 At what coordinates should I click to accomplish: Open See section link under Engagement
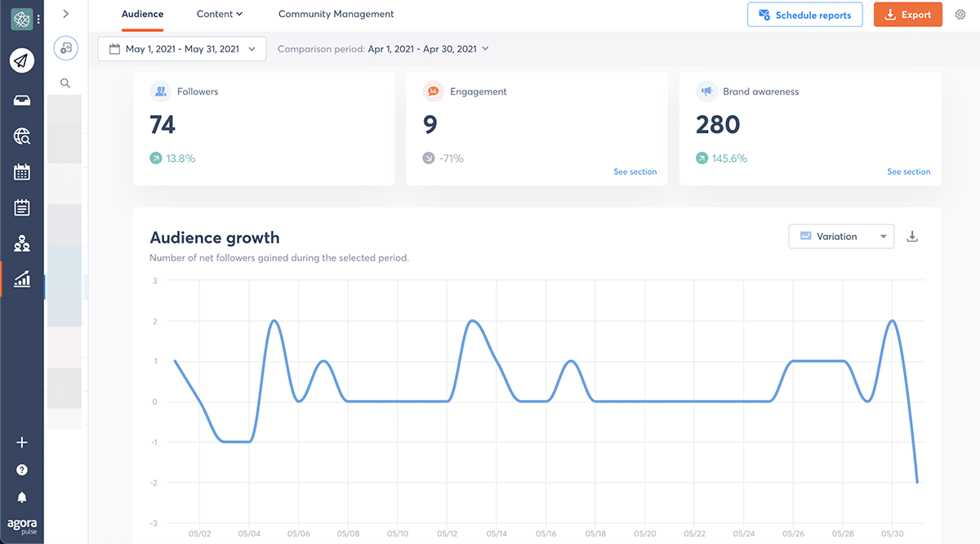pyautogui.click(x=635, y=172)
